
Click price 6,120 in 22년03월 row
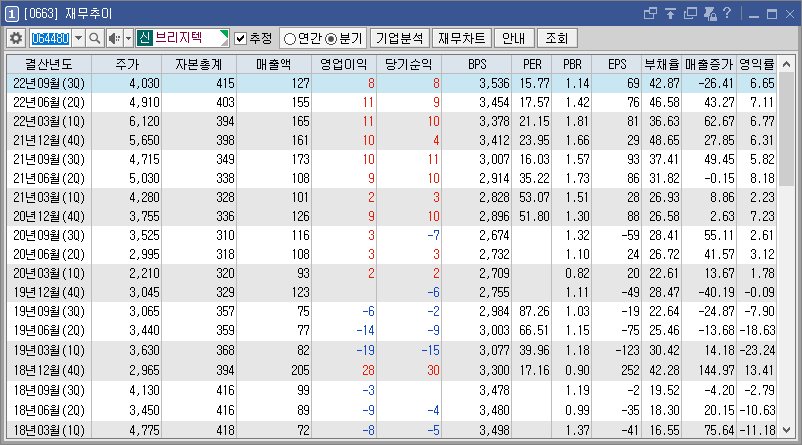click(144, 121)
